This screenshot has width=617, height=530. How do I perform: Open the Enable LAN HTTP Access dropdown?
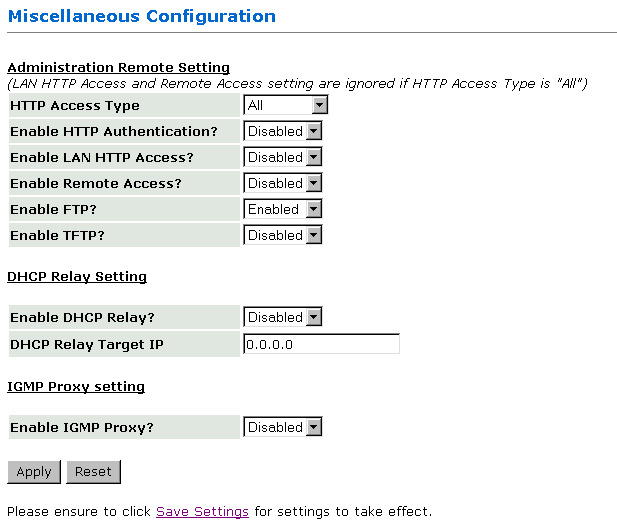283,157
